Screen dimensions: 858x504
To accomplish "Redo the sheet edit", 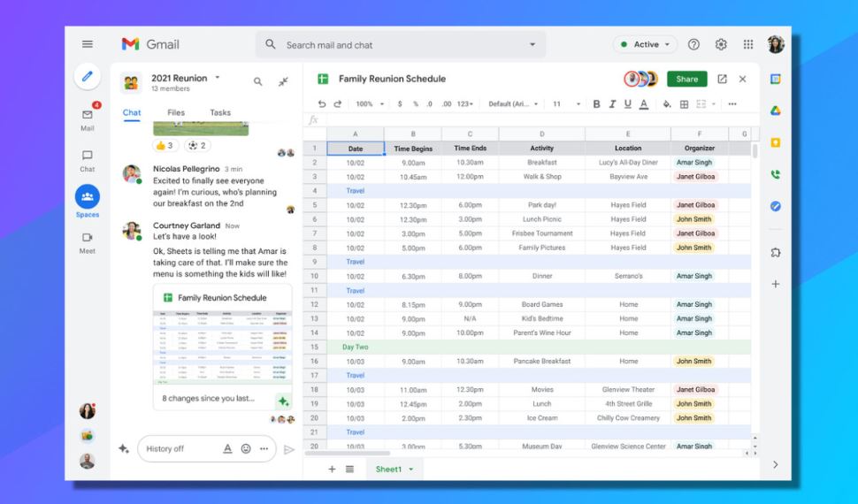I will tap(338, 104).
